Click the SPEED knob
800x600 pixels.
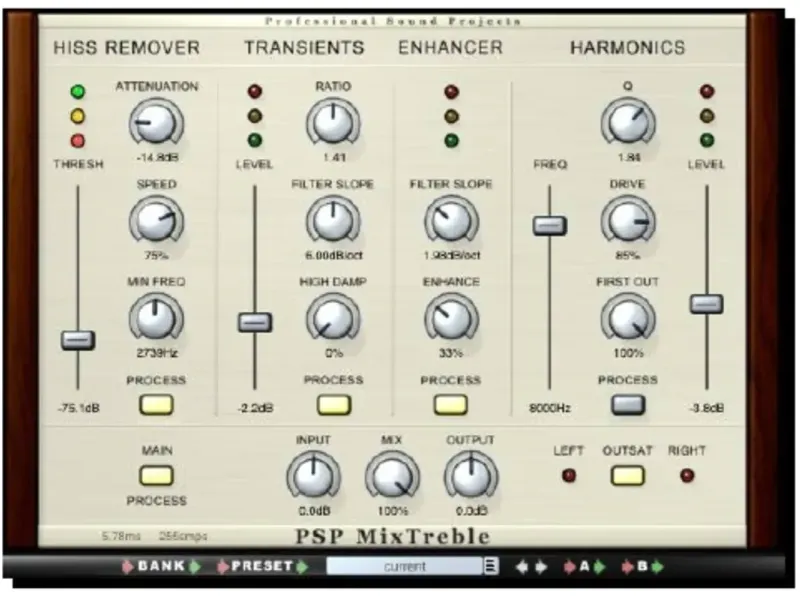coord(156,221)
